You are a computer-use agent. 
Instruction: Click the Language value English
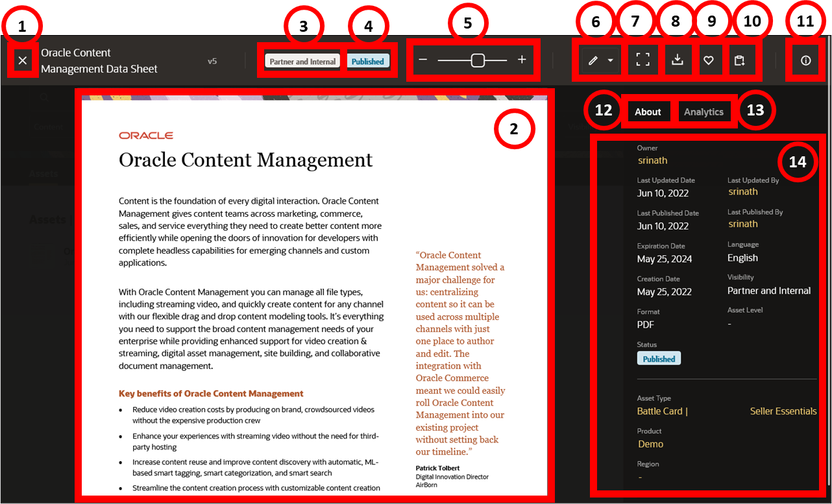(x=742, y=258)
